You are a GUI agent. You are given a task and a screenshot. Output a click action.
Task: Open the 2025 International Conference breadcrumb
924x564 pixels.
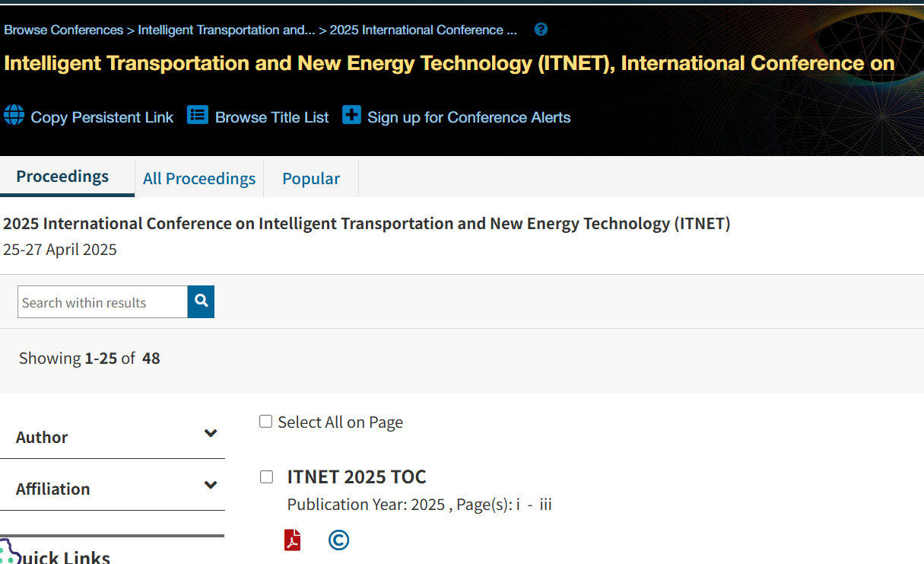pos(424,30)
